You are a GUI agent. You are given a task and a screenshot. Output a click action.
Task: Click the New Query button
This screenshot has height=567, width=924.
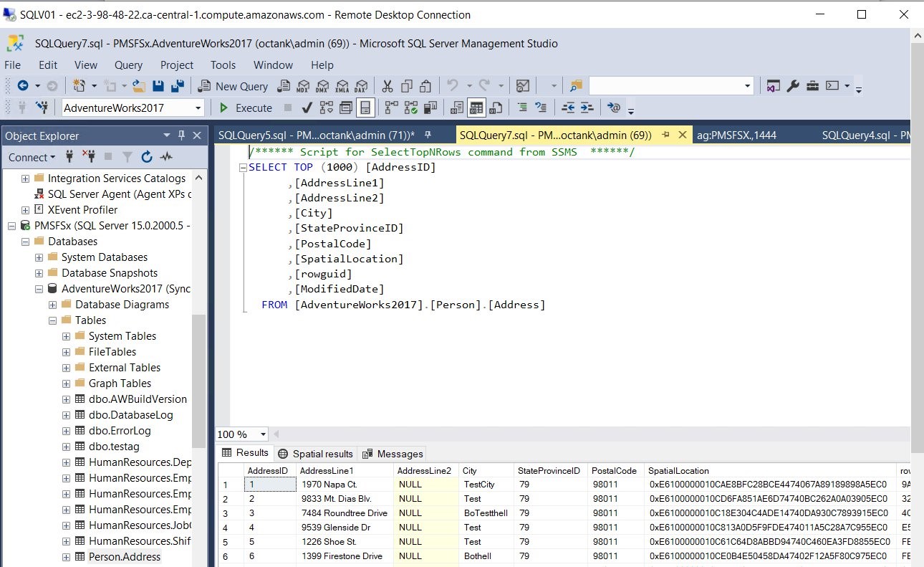(x=234, y=86)
